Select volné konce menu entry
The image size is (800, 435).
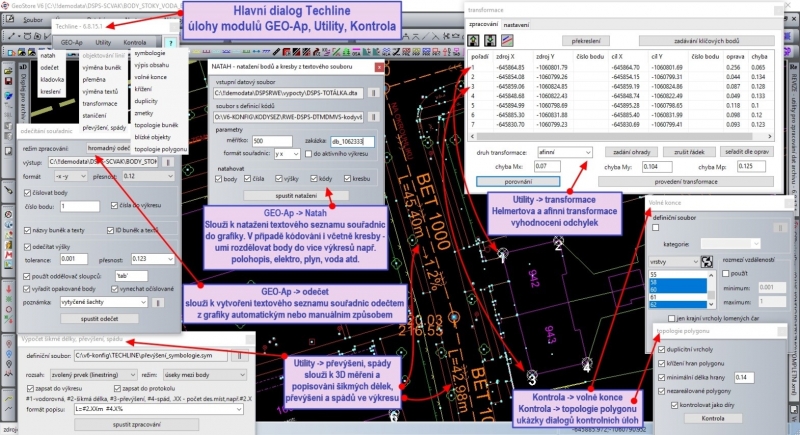tap(151, 77)
